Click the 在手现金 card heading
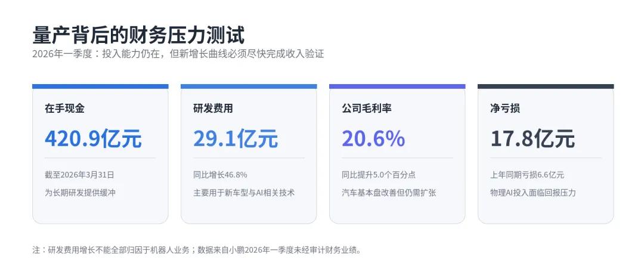Viewport: 644px width, 272px height. tap(64, 109)
